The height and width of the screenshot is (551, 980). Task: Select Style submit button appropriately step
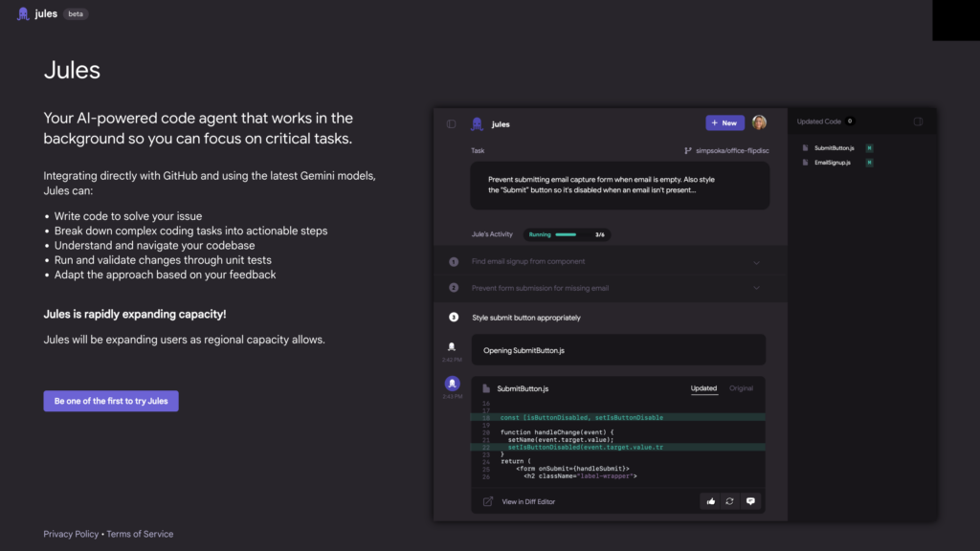526,318
